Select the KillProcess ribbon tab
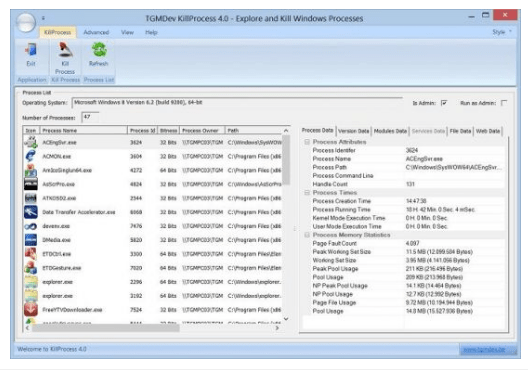Screen dimensions: 528x370 point(58,32)
